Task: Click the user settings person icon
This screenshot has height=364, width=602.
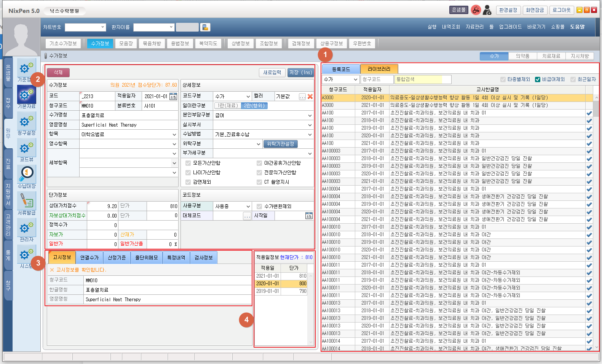Action: [487, 10]
